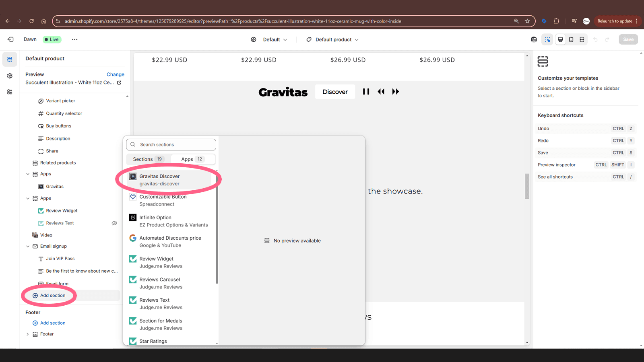This screenshot has width=644, height=362.
Task: Select Reviews Text in the app picker list
Action: coord(169,304)
